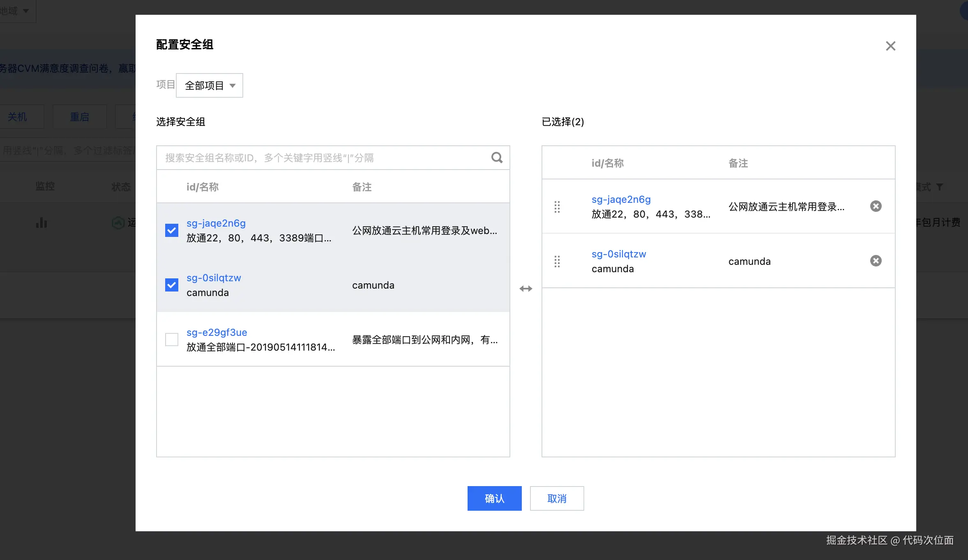The image size is (968, 560).
Task: Remove sg-jaqe2n6g from selected list
Action: (x=876, y=206)
